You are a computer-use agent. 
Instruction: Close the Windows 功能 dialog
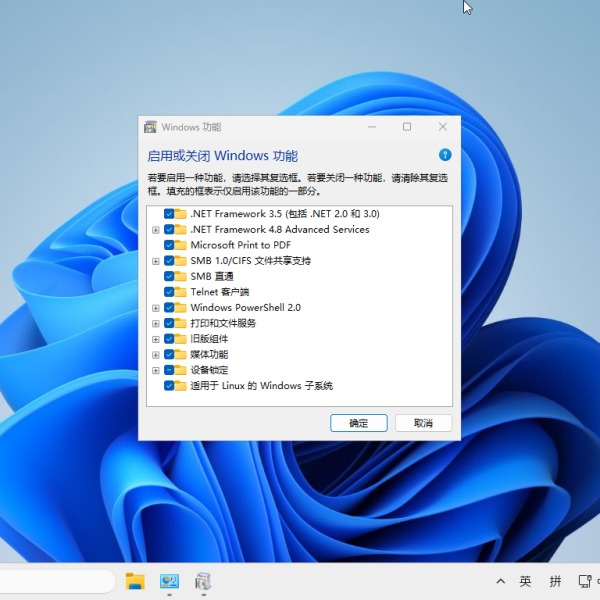[443, 127]
